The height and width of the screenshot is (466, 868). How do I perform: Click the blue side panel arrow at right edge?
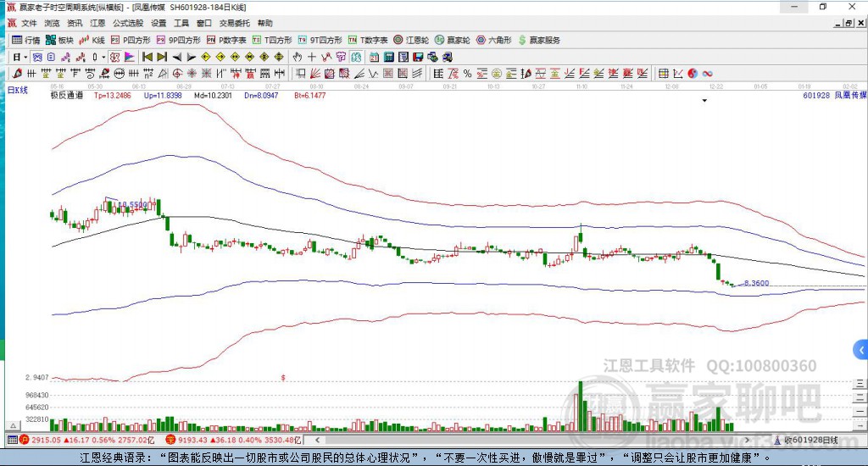[861, 349]
